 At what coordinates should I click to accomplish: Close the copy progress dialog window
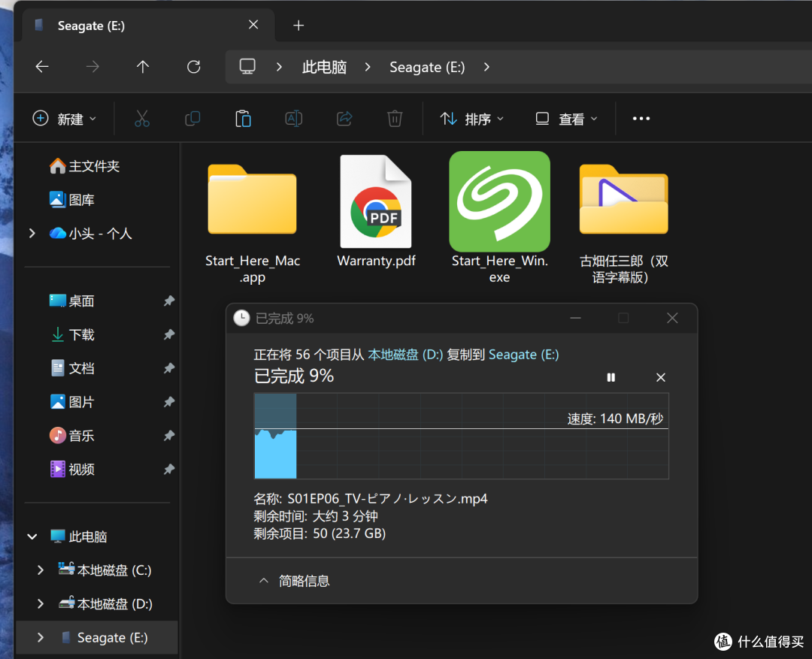coord(672,318)
